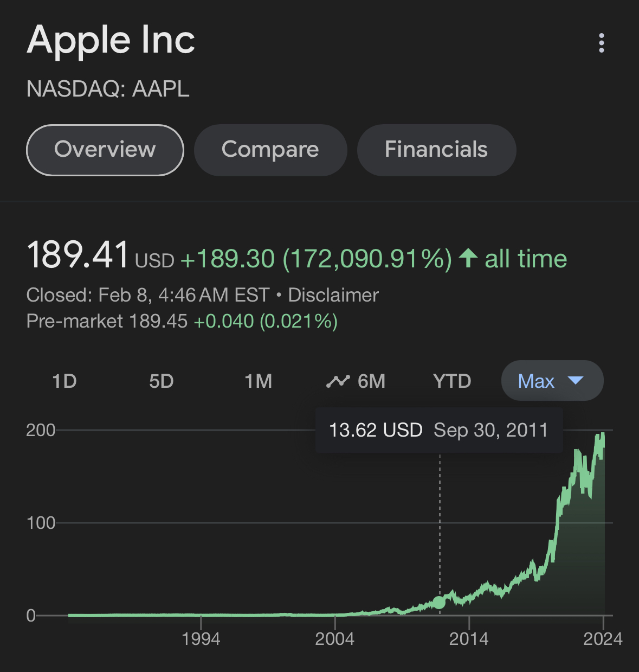The width and height of the screenshot is (639, 672).
Task: Open the Financials tab
Action: (x=436, y=150)
